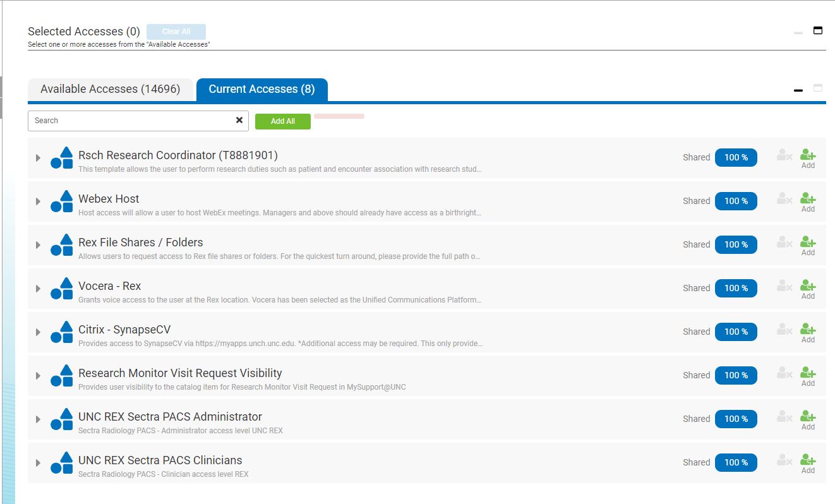The width and height of the screenshot is (835, 504).
Task: Click remove-user icon for UNC REX Sectra PACS Administrator
Action: pyautogui.click(x=784, y=416)
